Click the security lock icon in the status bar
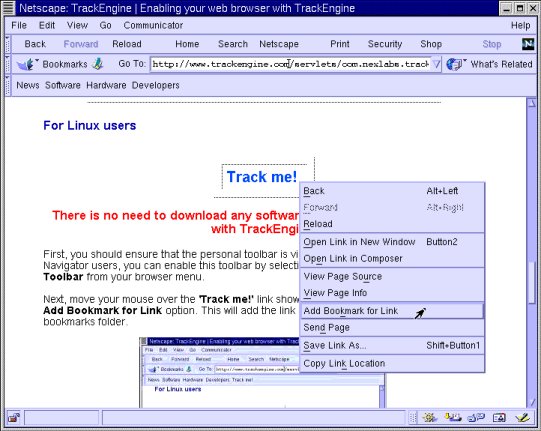This screenshot has width=541, height=431. tap(14, 418)
